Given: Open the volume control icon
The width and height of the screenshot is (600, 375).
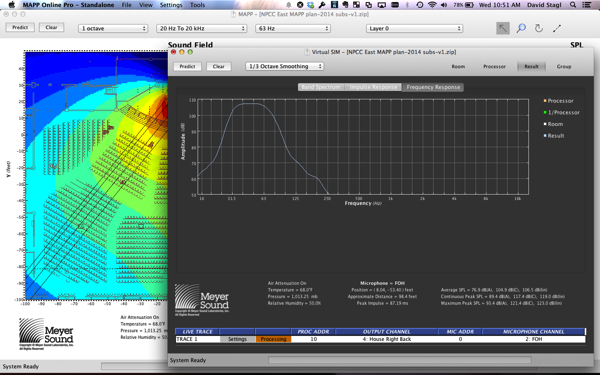Looking at the screenshot, I should pyautogui.click(x=444, y=5).
